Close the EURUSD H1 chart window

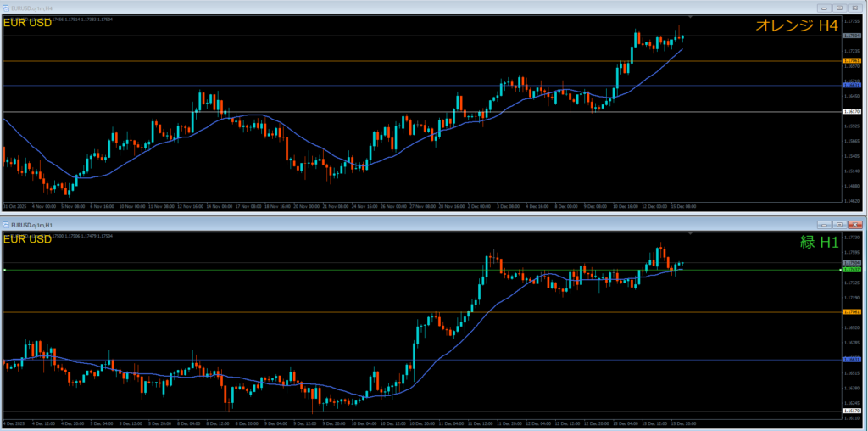click(855, 224)
